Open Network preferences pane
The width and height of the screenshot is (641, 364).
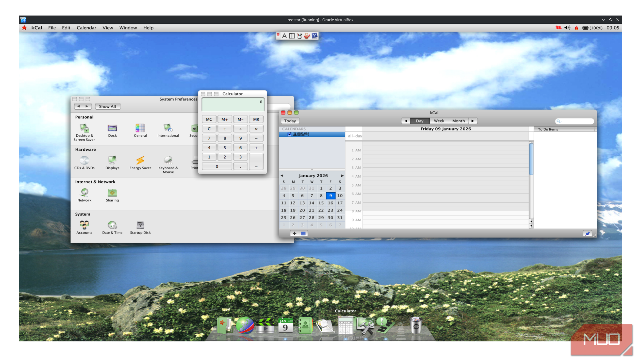click(84, 195)
